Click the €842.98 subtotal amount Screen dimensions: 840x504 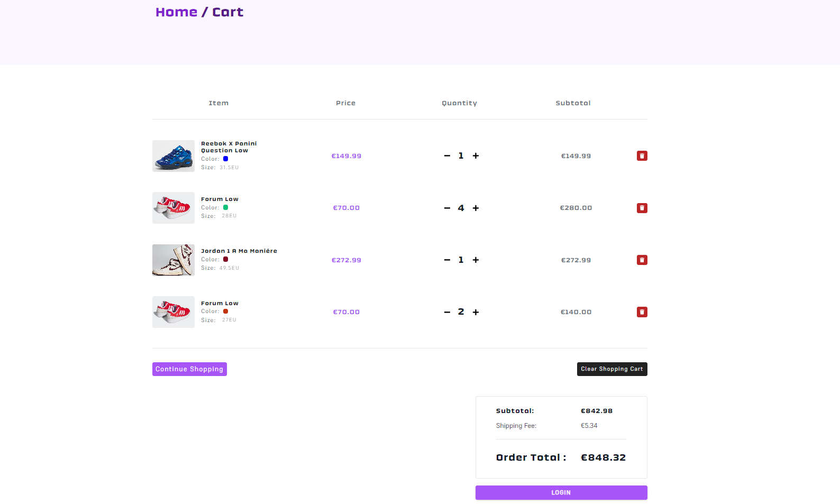tap(597, 411)
